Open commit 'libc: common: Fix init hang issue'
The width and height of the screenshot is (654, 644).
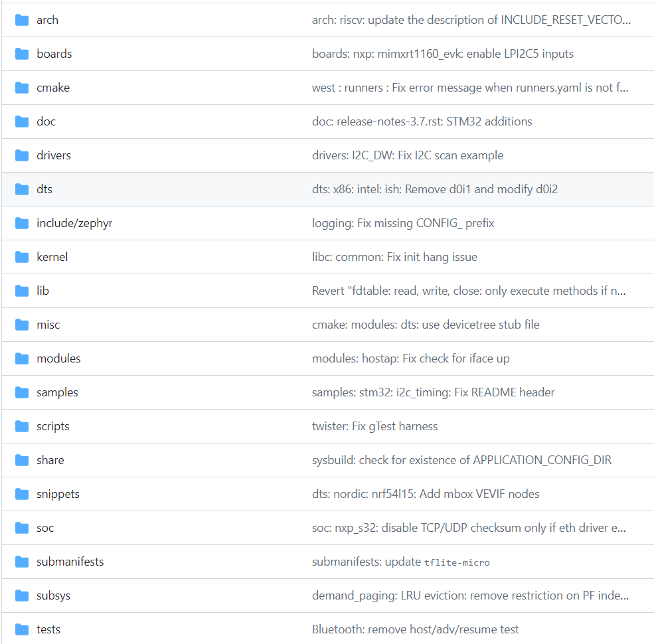pos(394,257)
